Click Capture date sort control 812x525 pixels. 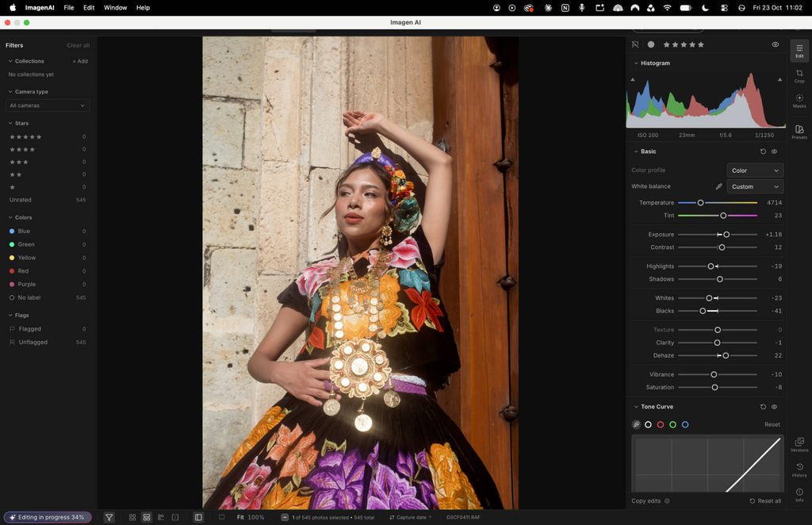click(x=410, y=517)
